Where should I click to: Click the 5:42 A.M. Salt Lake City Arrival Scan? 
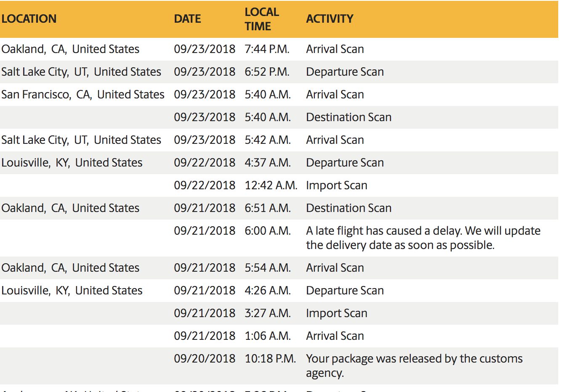(279, 140)
